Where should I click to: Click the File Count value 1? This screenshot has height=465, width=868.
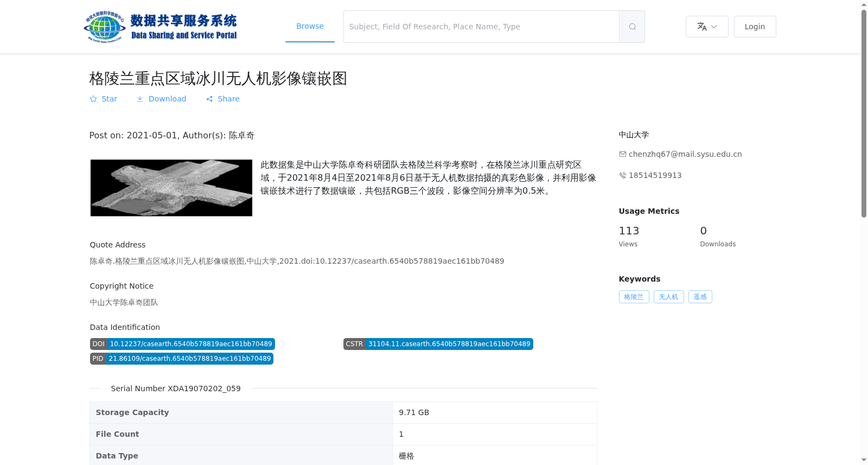401,434
